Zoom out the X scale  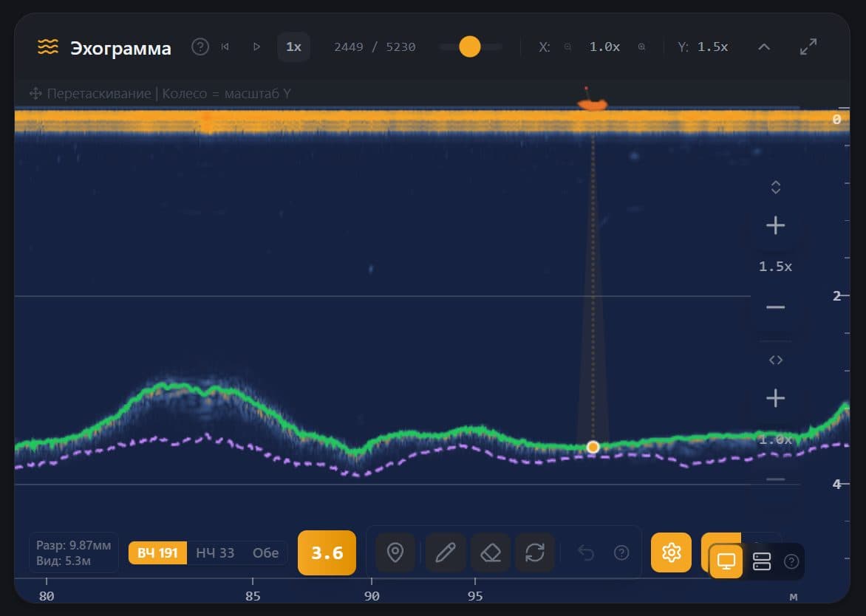[567, 47]
